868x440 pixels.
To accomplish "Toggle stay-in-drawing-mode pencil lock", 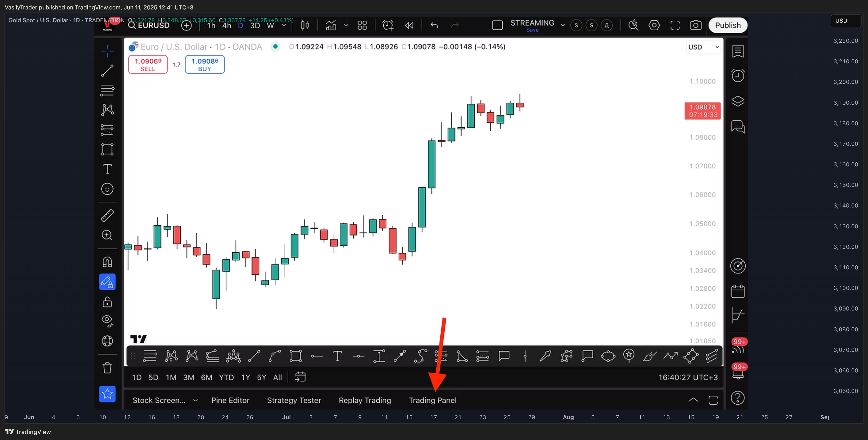I will click(x=107, y=282).
